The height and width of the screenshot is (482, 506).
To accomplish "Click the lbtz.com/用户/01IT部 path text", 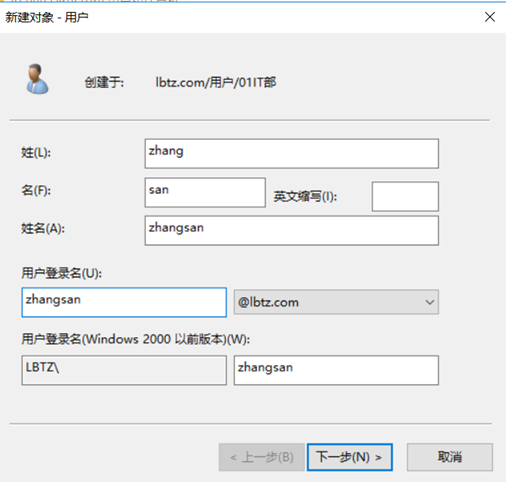I will 216,82.
